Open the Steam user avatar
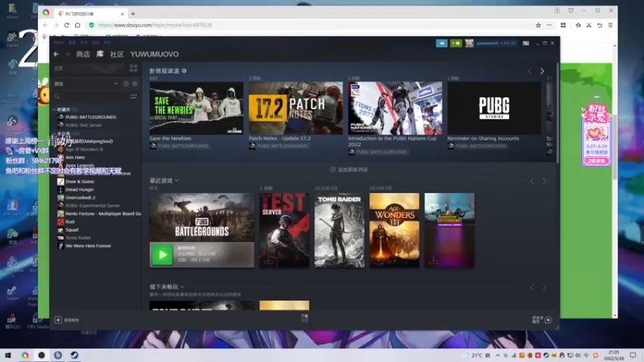This screenshot has height=362, width=644. tap(469, 43)
